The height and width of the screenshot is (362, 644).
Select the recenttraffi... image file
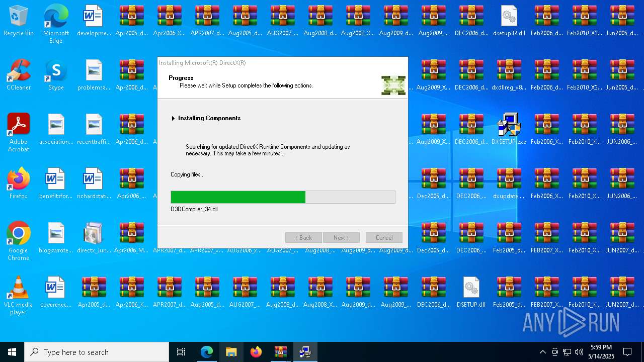[94, 130]
